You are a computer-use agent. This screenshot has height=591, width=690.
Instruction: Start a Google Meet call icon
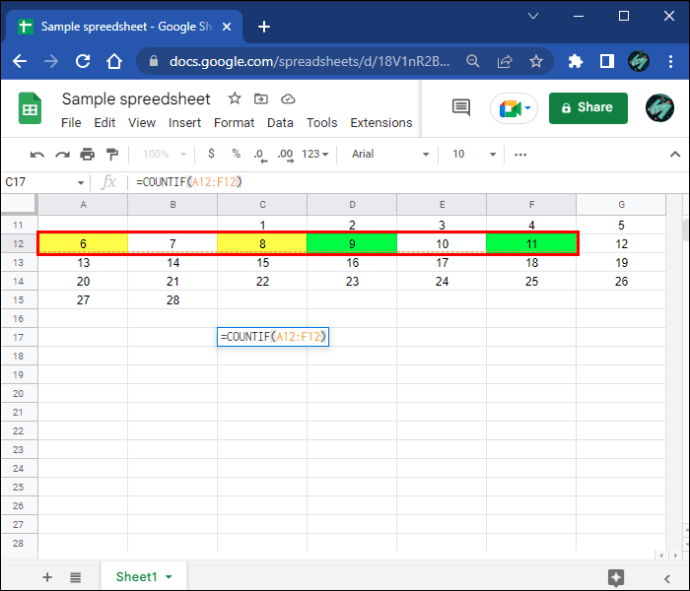[514, 108]
